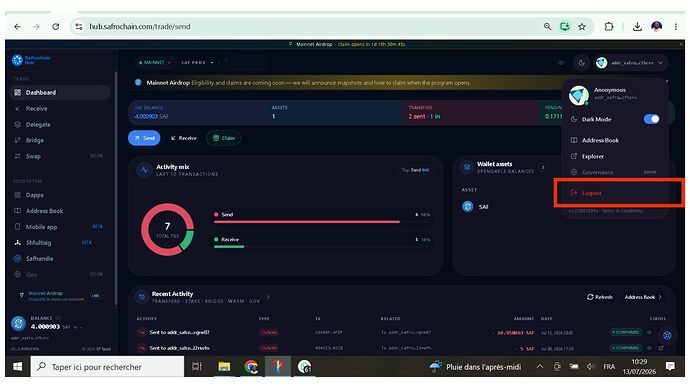
Task: Open Chrome from the taskbar
Action: [x=251, y=366]
